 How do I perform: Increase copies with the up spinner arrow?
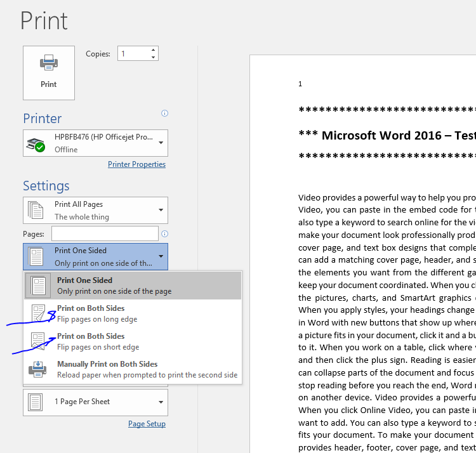(x=154, y=50)
